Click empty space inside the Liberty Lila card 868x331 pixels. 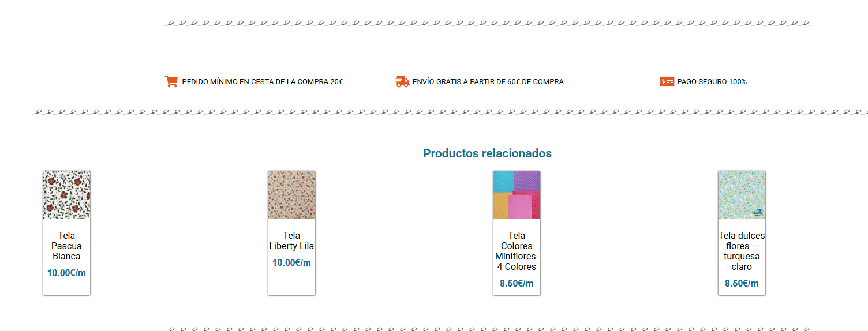coord(291,283)
